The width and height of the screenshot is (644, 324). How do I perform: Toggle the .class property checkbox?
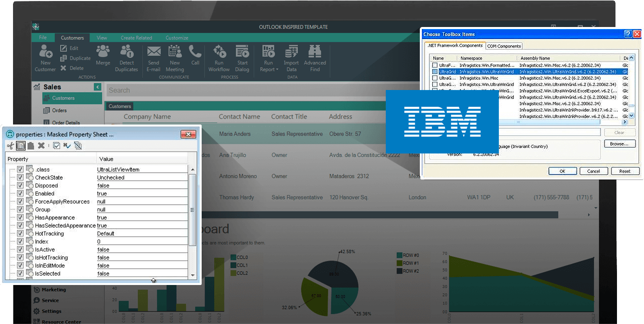(x=20, y=169)
